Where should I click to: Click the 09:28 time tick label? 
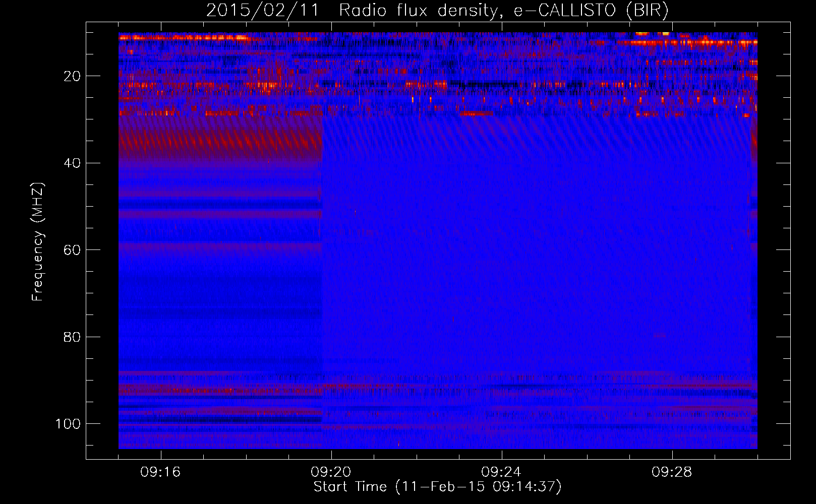point(672,472)
